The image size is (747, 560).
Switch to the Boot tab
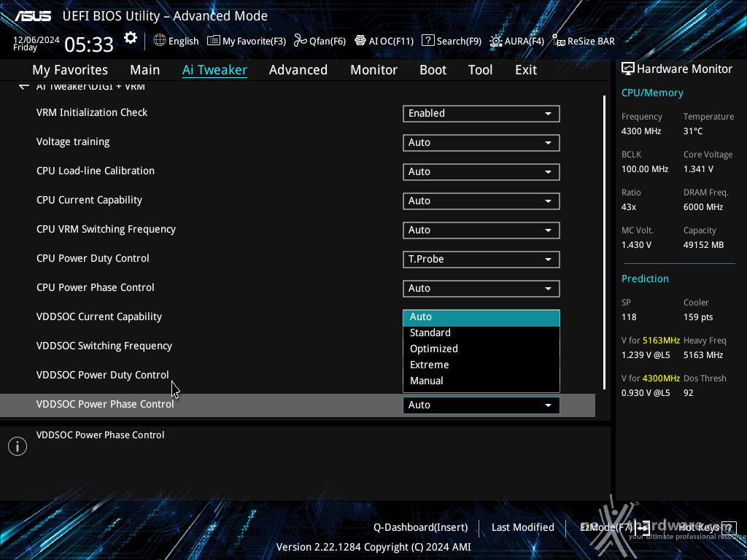pyautogui.click(x=433, y=70)
